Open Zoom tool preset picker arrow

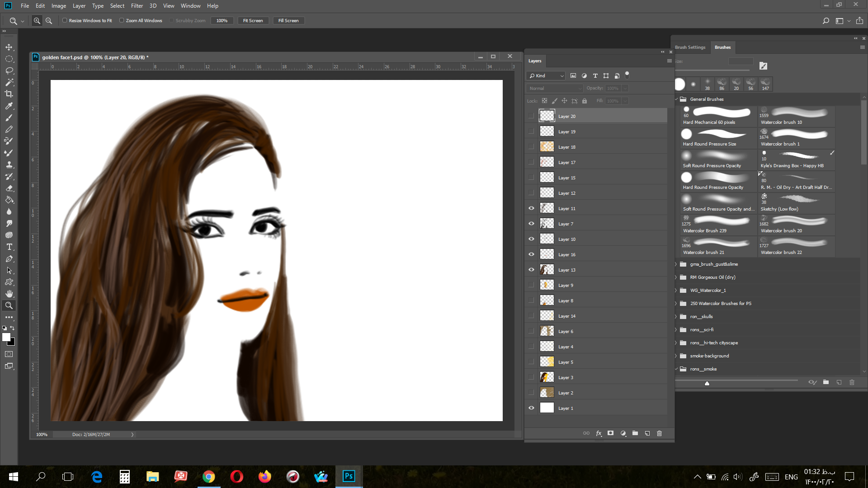click(23, 21)
